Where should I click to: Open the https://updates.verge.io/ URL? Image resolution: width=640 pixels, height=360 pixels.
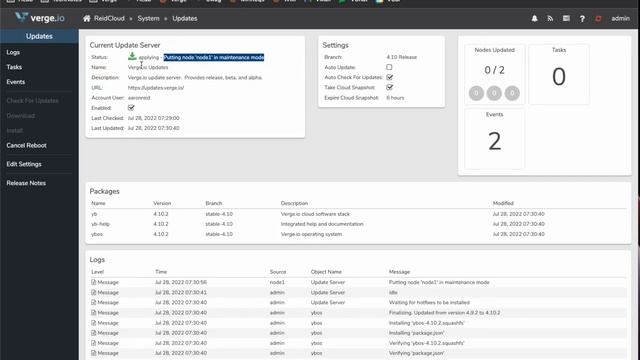pyautogui.click(x=156, y=88)
